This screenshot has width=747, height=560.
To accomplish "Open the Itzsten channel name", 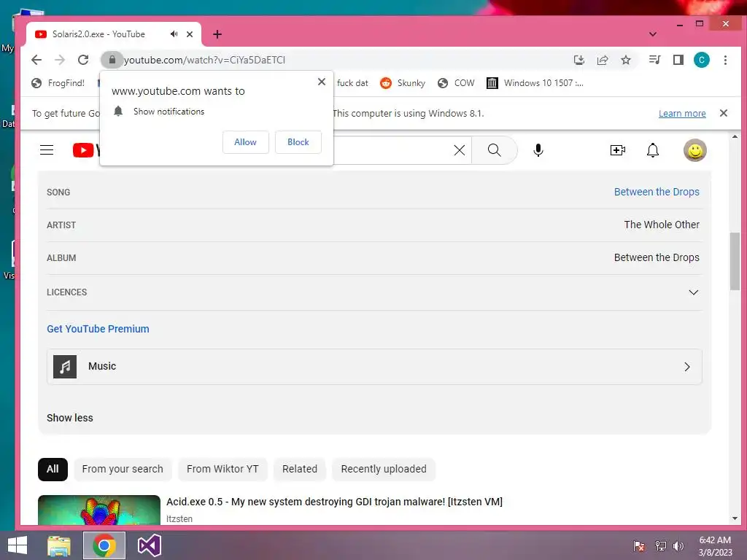I will click(x=179, y=519).
